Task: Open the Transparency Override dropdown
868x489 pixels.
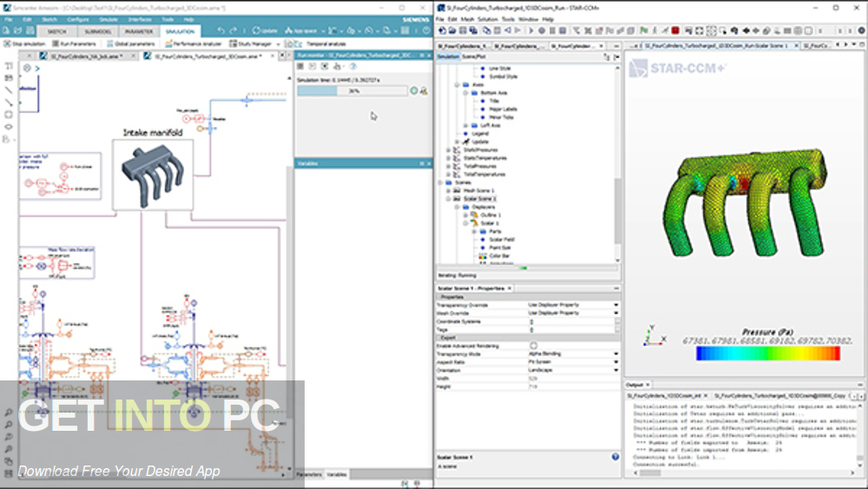Action: click(615, 305)
